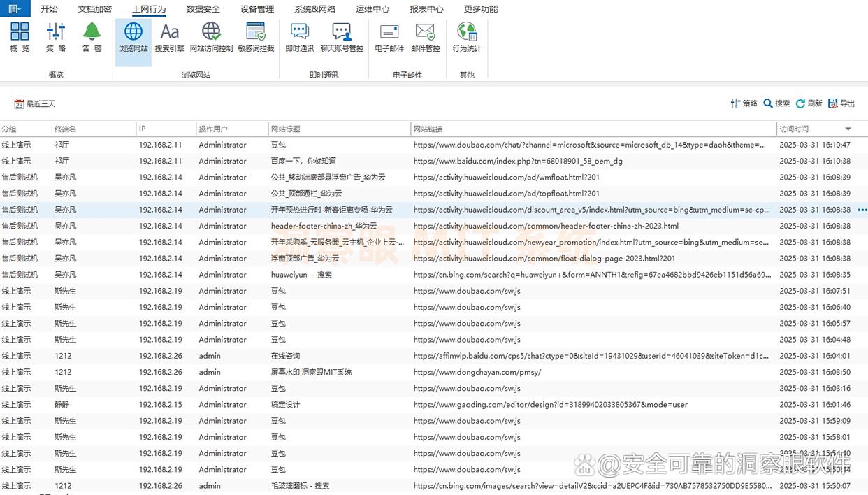Open the 告警 alert bell icon
The height and width of the screenshot is (495, 868).
click(x=92, y=38)
